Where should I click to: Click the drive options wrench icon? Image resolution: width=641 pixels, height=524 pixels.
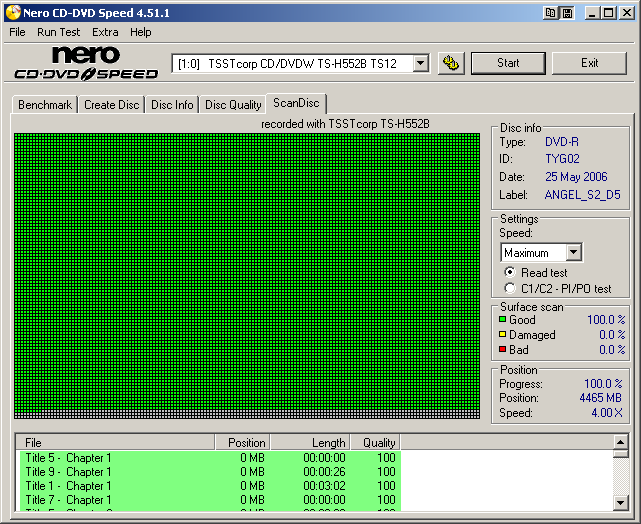(x=451, y=63)
